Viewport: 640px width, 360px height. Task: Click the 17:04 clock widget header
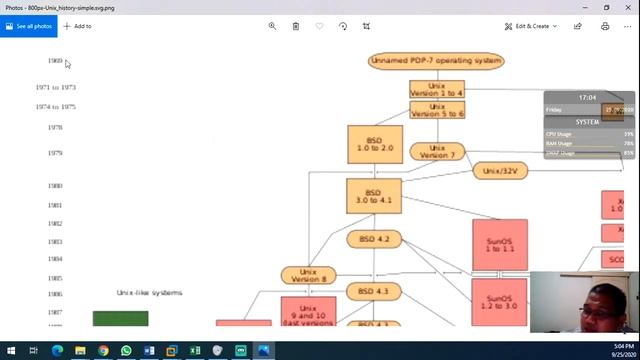pos(587,98)
